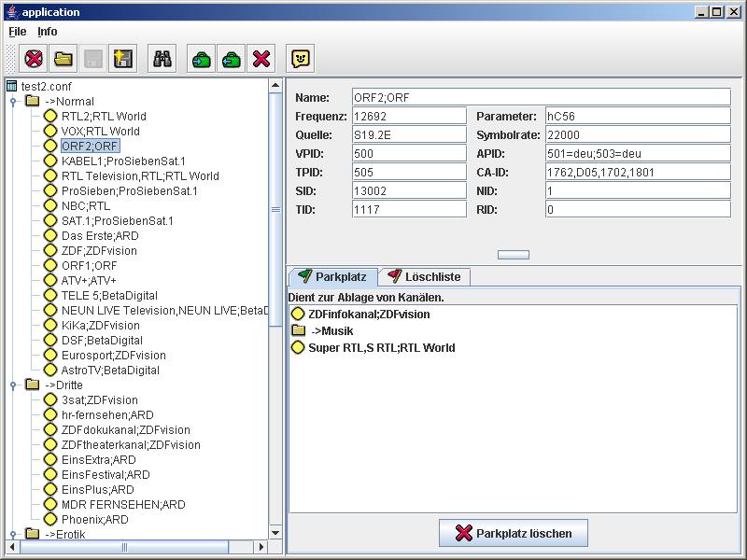Viewport: 747px width, 560px height.
Task: Open a file with the folder icon
Action: (x=63, y=59)
